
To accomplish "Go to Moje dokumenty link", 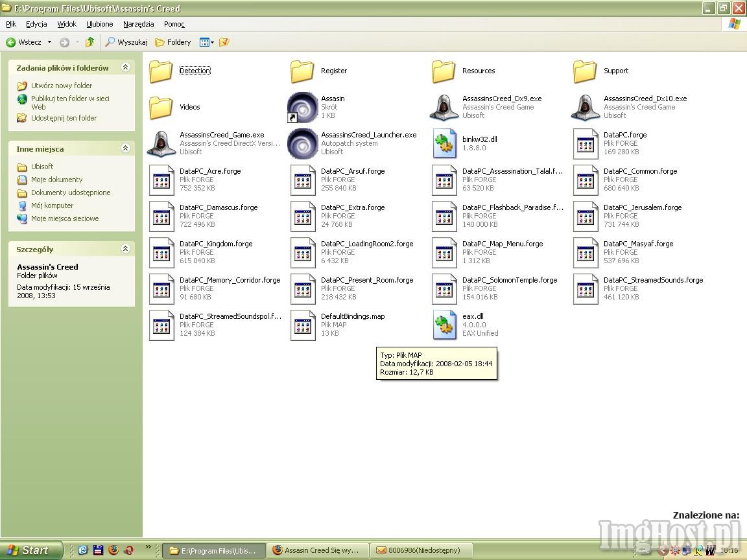I will 56,180.
